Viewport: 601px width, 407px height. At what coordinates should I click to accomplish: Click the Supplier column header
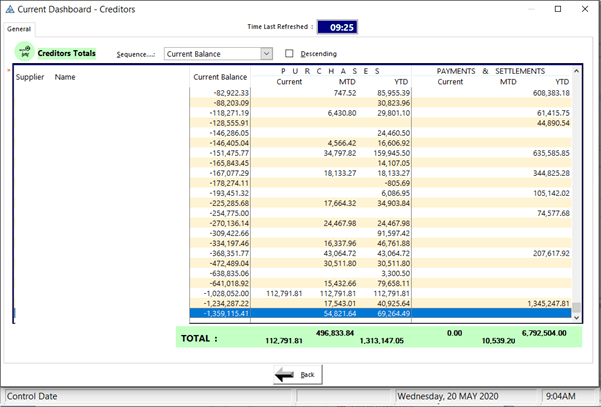point(30,77)
